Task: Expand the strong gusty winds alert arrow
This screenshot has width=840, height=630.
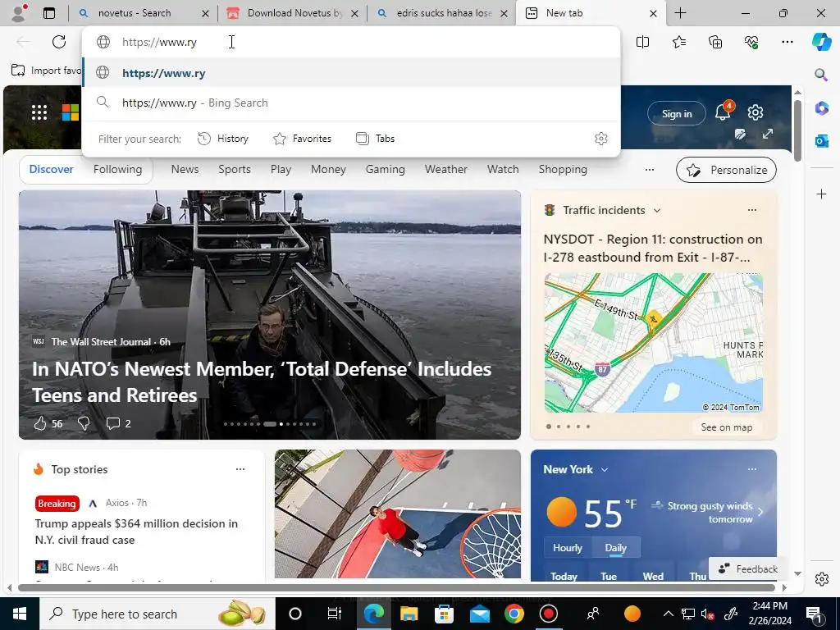Action: (x=760, y=512)
